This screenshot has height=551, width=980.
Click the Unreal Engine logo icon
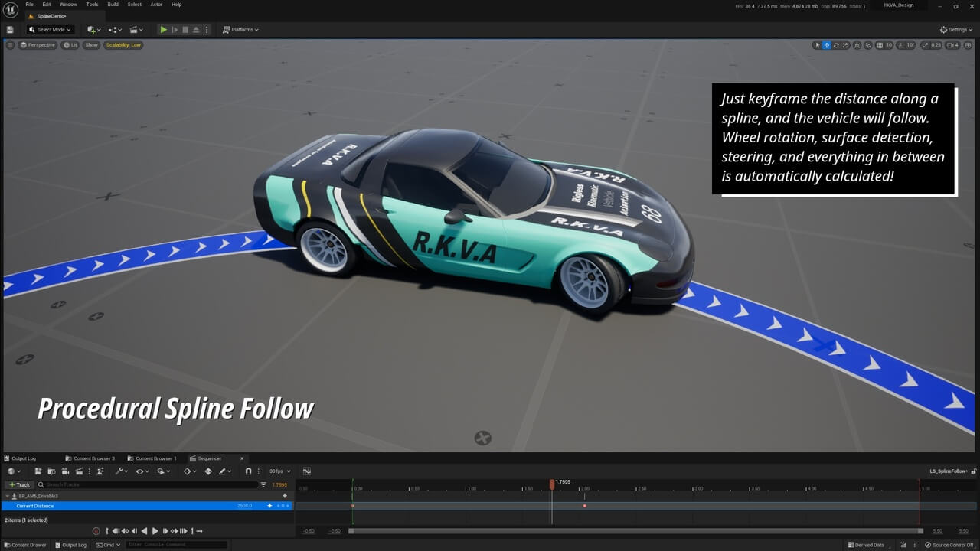click(11, 10)
